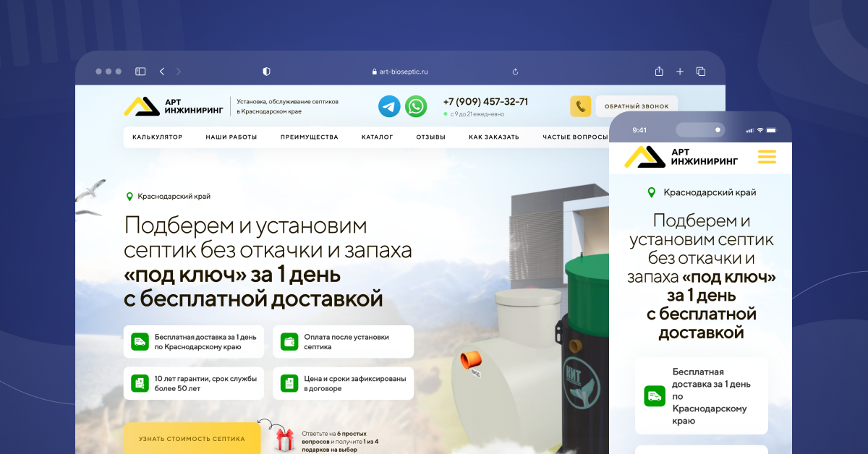Toggle the browser sidebar icon
Image resolution: width=868 pixels, height=454 pixels.
(x=140, y=72)
